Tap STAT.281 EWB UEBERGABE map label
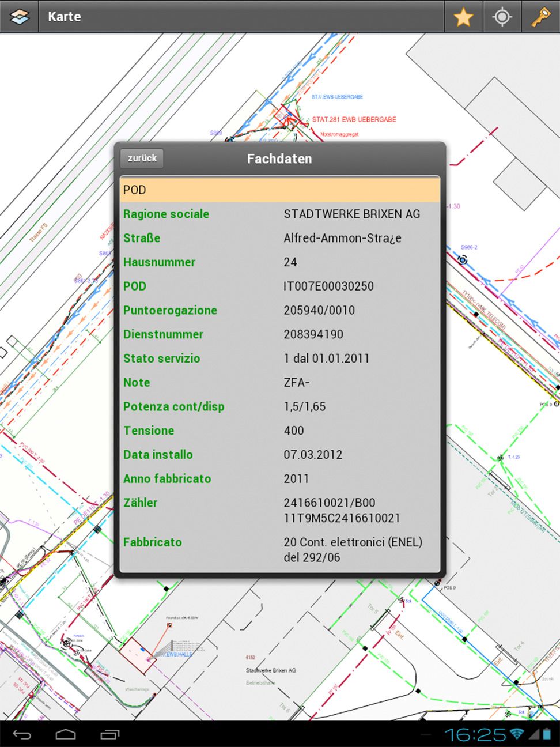This screenshot has height=747, width=560. point(354,120)
